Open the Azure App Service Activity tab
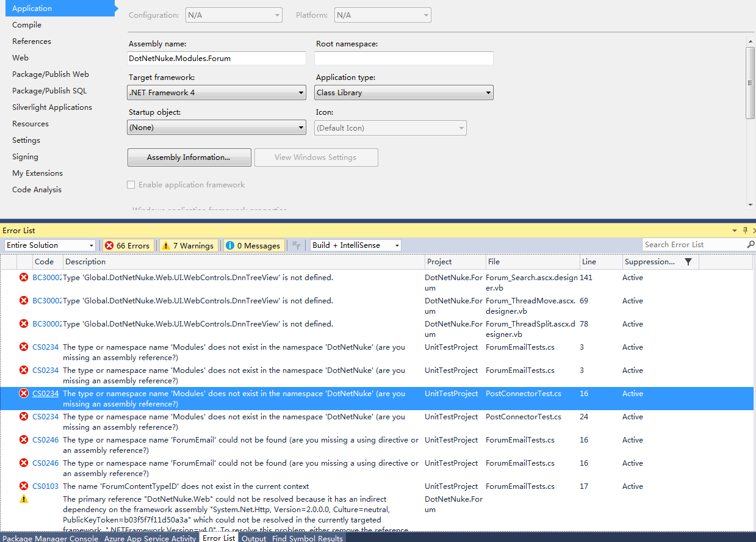The height and width of the screenshot is (542, 756). (150, 538)
